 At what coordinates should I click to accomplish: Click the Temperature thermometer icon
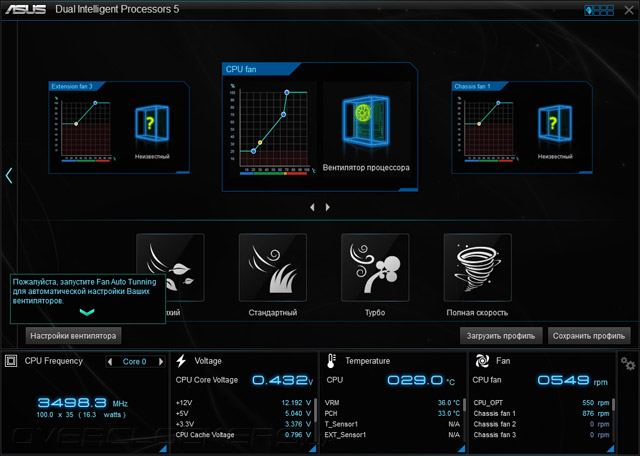[x=331, y=361]
